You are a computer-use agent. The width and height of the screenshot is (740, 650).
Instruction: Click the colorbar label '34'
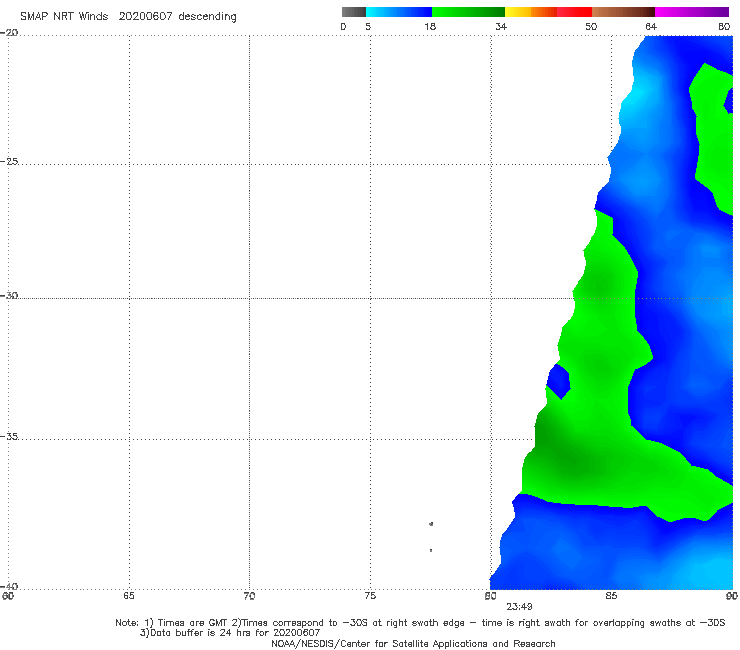coord(501,27)
